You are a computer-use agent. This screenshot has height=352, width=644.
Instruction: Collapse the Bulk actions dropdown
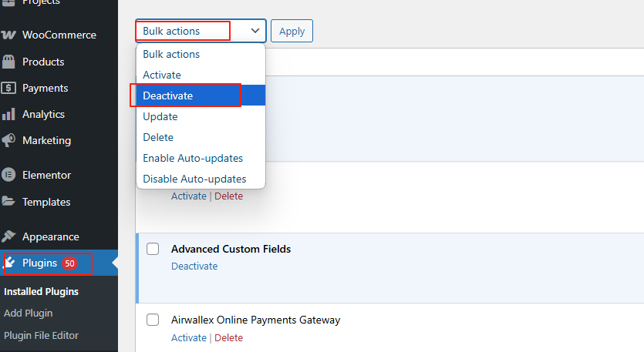[255, 31]
